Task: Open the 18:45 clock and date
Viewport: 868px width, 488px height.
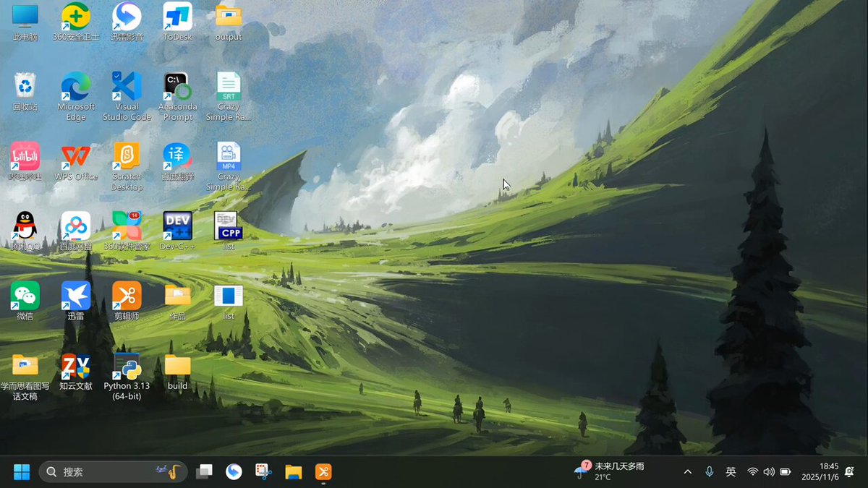Action: coord(820,471)
